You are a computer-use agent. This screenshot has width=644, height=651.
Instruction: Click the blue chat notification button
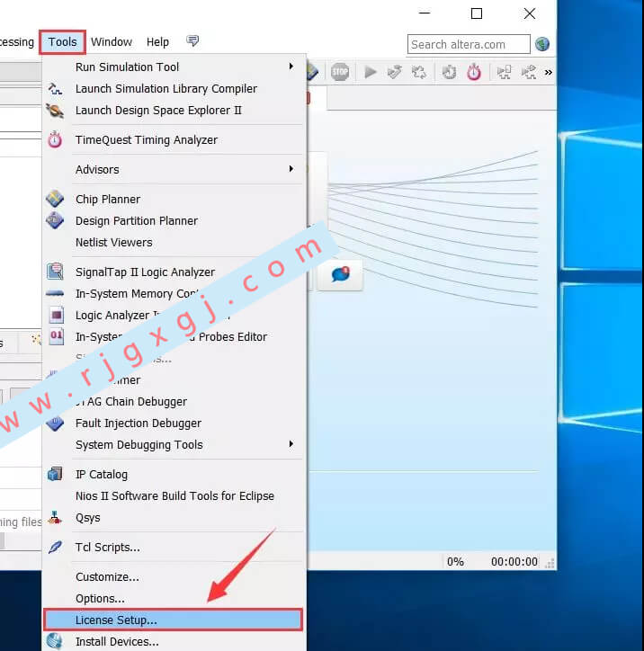click(340, 274)
